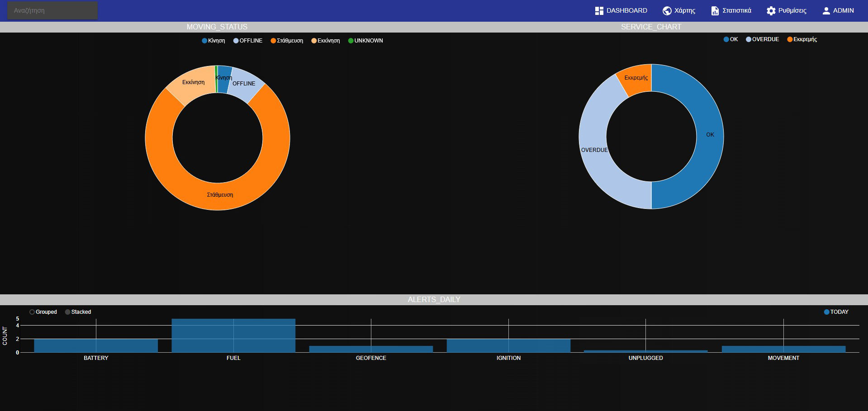Click the orange Εκκρεμής legend dot
This screenshot has width=868, height=411.
pos(790,39)
